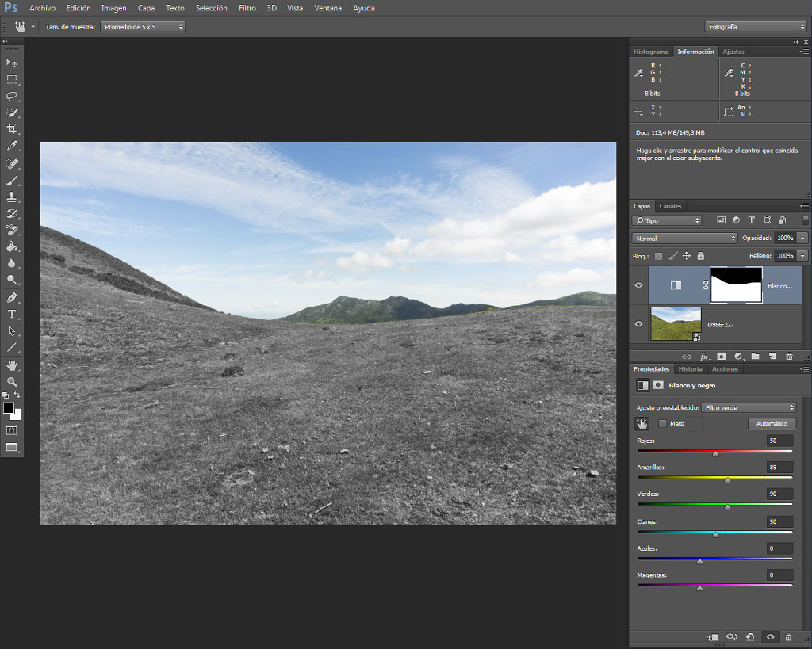Enable the Matiz checkbox

click(x=662, y=423)
